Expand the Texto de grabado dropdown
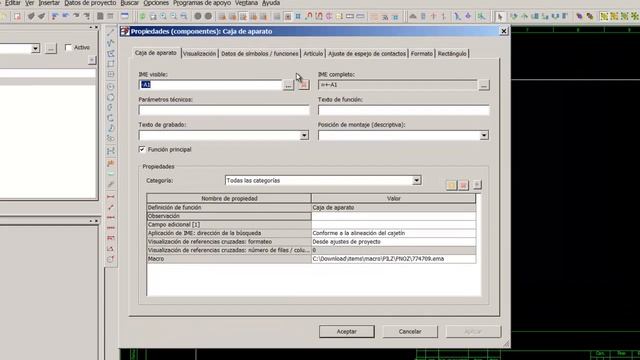 click(304, 136)
